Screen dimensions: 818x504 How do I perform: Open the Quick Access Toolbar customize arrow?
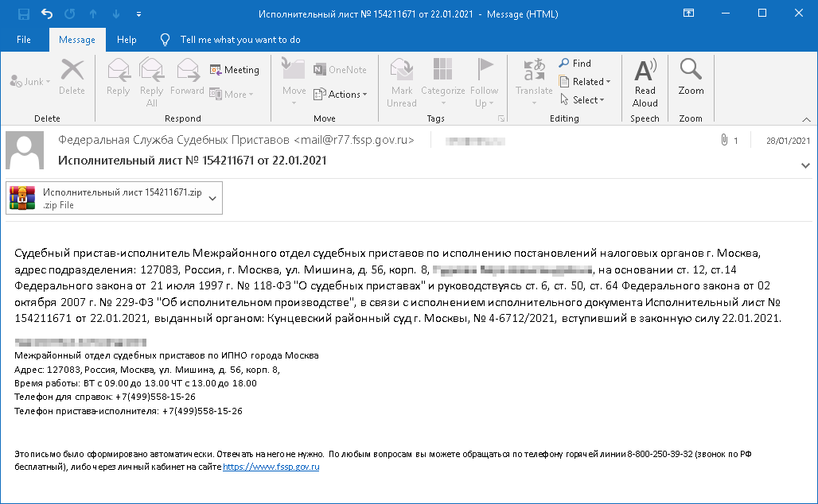(139, 14)
